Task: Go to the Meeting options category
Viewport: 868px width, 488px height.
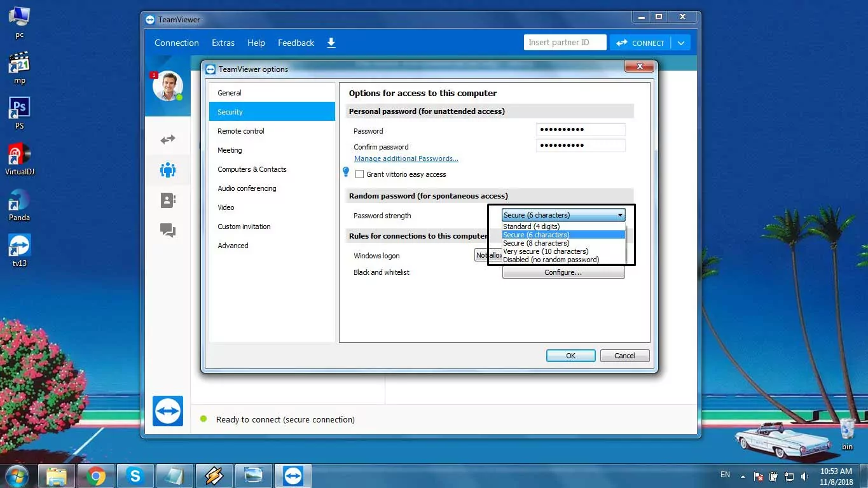Action: point(272,150)
